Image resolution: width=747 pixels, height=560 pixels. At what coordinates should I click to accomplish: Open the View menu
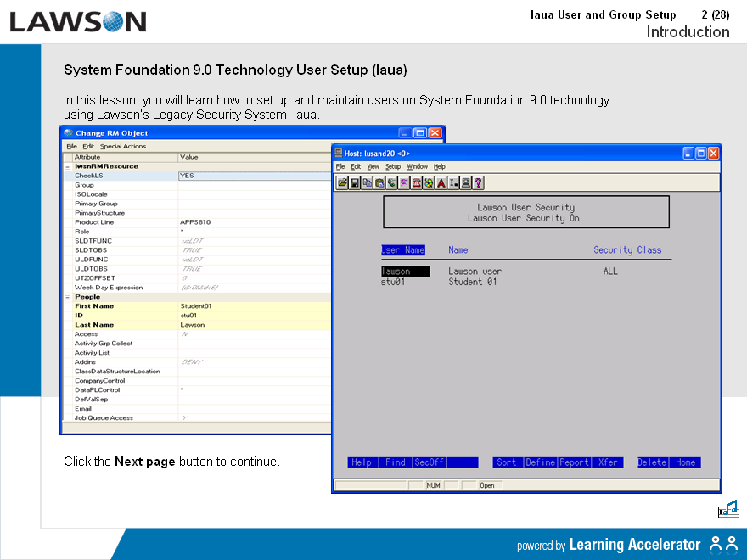pos(373,166)
